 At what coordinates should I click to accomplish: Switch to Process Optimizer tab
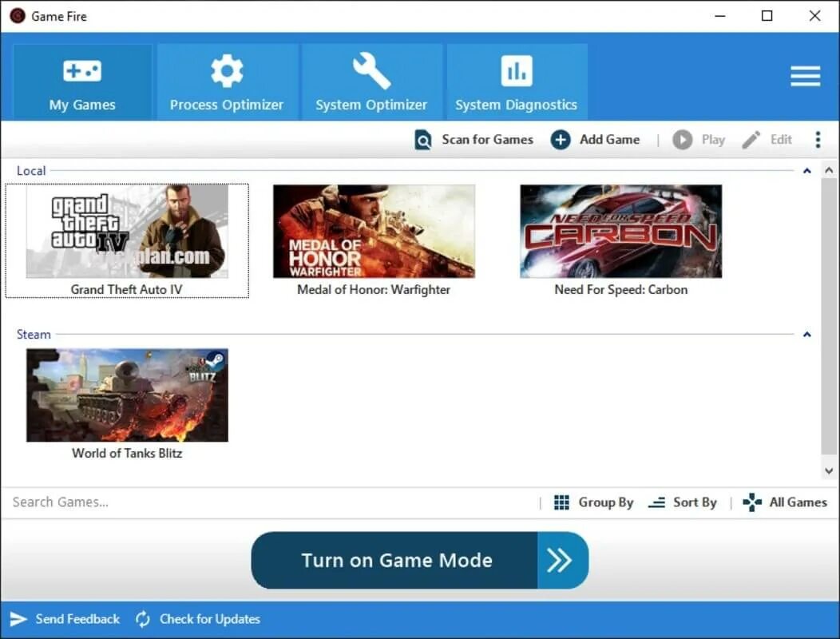pyautogui.click(x=227, y=81)
